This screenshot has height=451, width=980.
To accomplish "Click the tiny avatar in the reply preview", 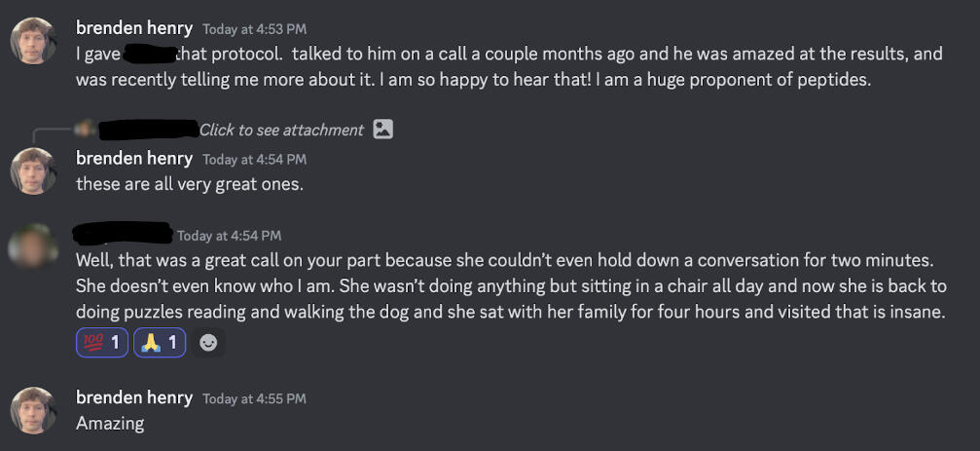I will tap(86, 129).
